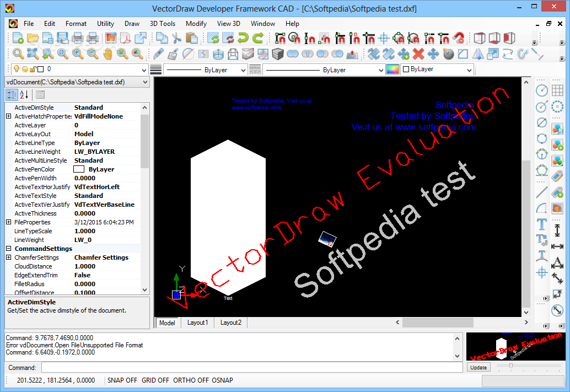This screenshot has height=392, width=570.
Task: Select the Pan hand tool
Action: tap(107, 54)
